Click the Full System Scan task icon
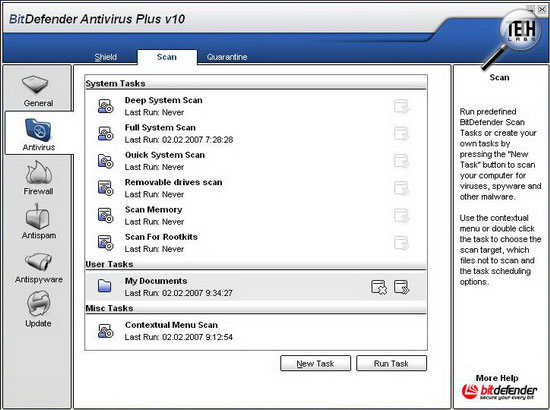Image resolution: width=550 pixels, height=410 pixels. 105,134
